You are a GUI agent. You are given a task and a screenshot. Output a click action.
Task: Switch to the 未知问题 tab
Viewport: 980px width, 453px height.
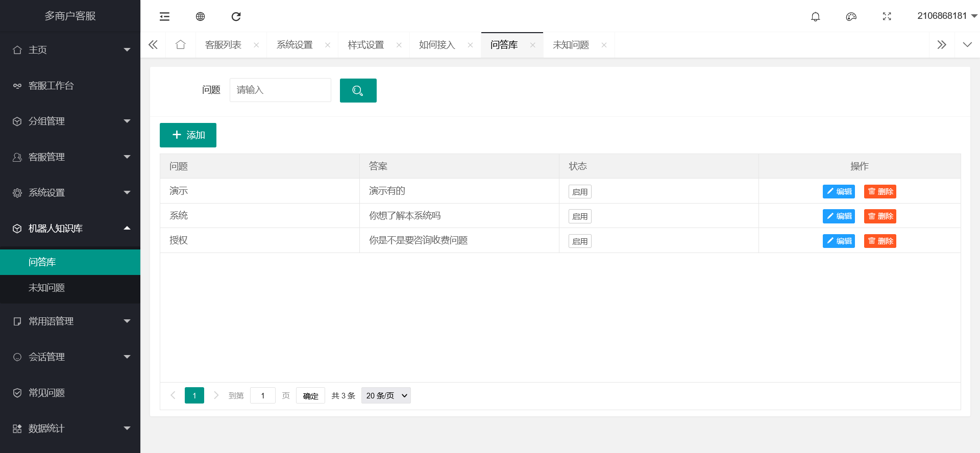click(x=571, y=45)
